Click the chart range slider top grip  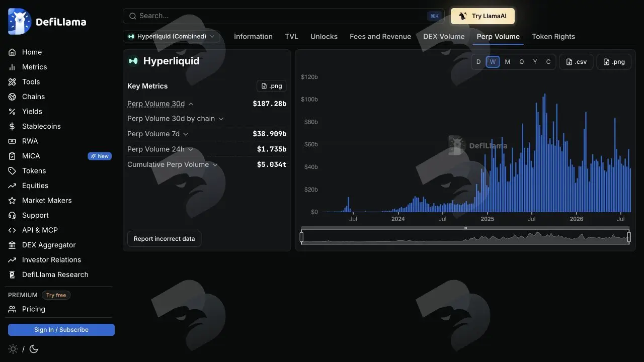pyautogui.click(x=465, y=228)
